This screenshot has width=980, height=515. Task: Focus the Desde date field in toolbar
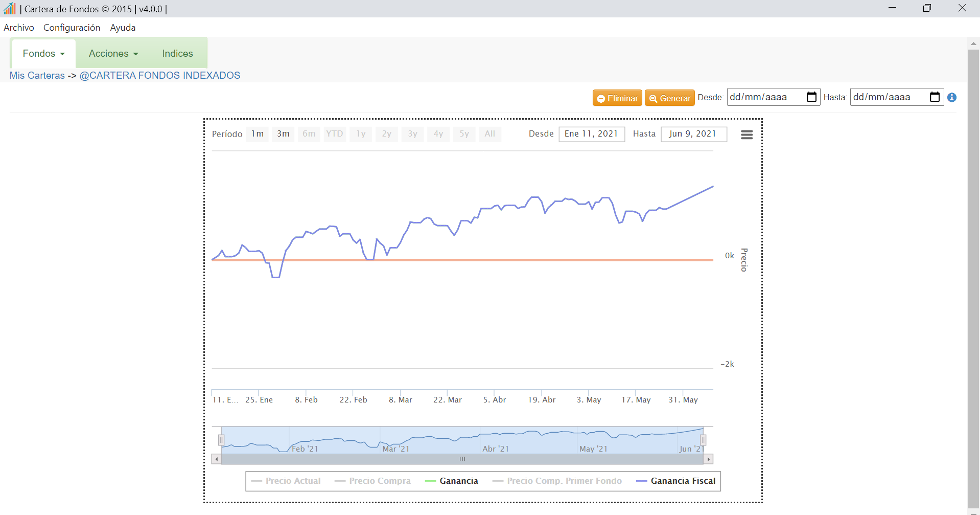click(774, 97)
